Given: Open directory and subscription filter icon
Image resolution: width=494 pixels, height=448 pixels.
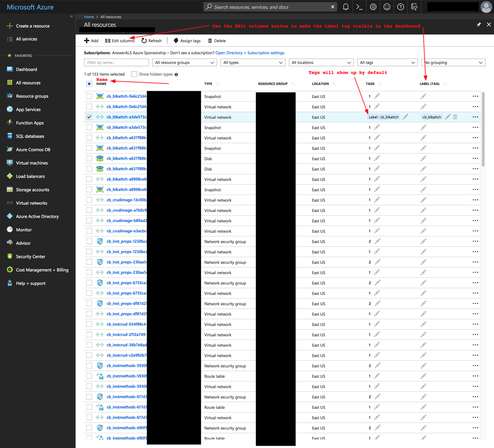Looking at the screenshot, I should (414, 7).
